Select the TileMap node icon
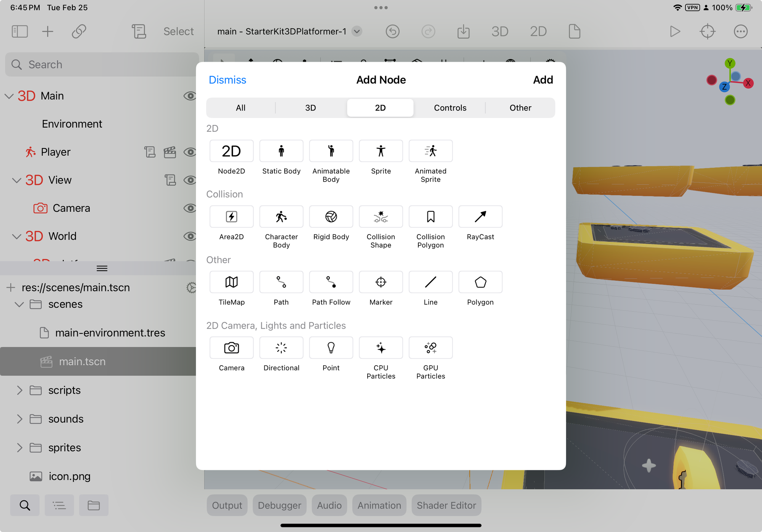Screen dimensions: 762x532 point(231,282)
